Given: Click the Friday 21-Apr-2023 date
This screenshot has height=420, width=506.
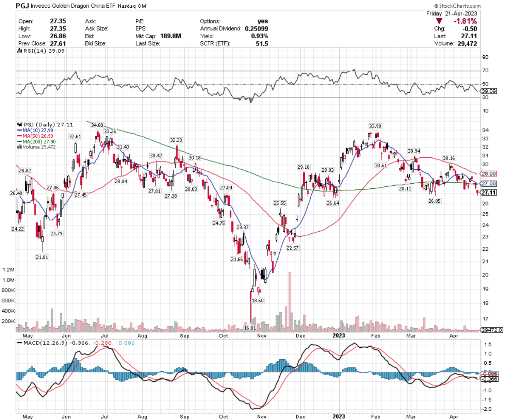Looking at the screenshot, I should click(x=451, y=14).
